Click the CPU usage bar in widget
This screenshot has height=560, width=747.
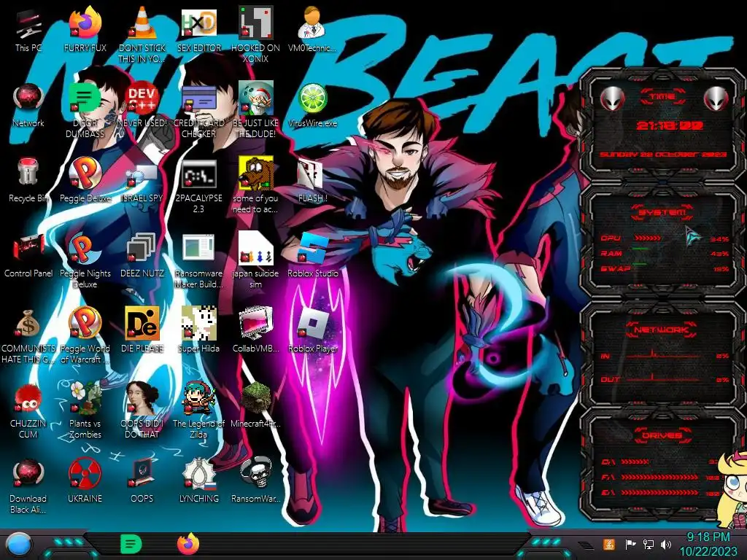pyautogui.click(x=647, y=238)
